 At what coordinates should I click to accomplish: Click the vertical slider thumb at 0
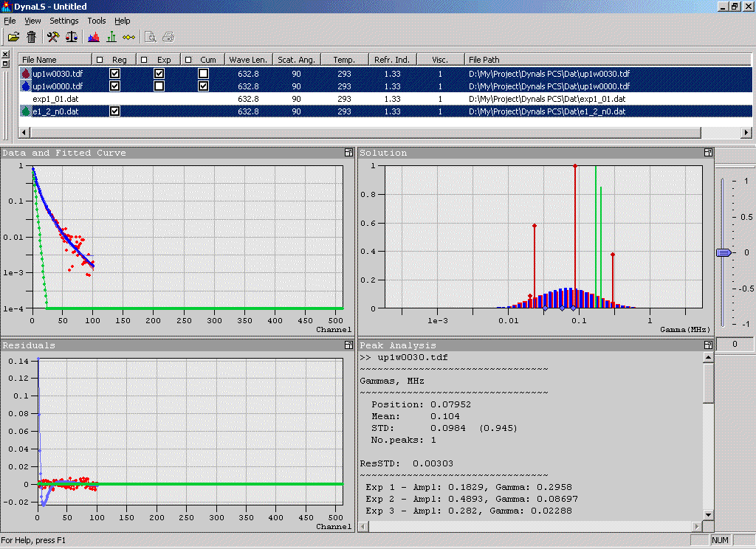(724, 252)
